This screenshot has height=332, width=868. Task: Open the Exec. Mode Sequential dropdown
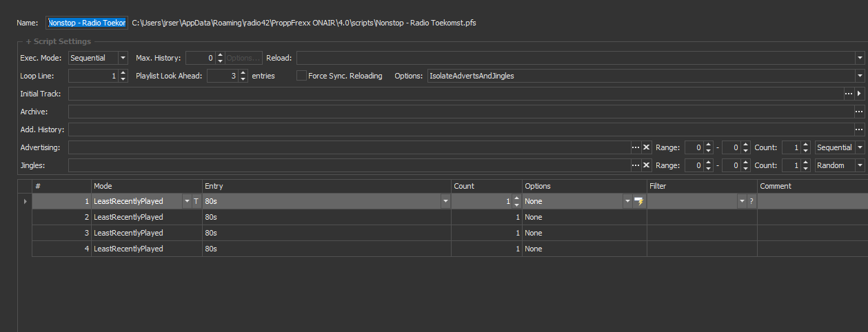tap(123, 58)
